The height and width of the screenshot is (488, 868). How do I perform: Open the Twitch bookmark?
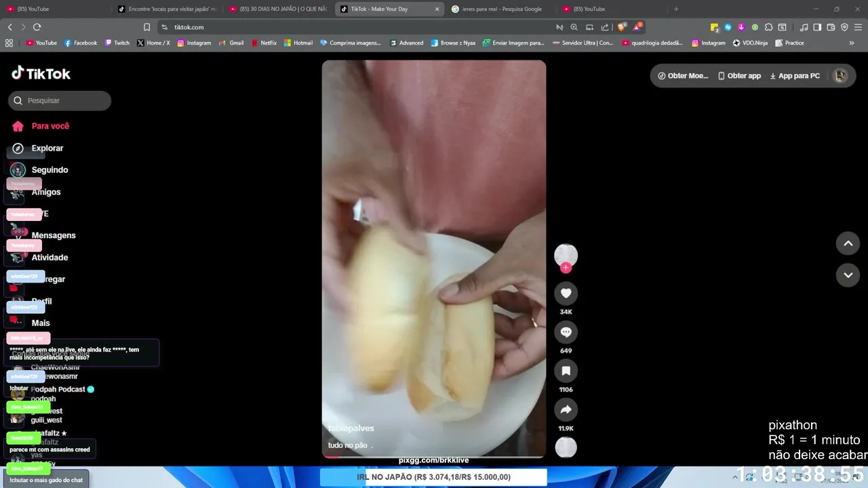(117, 43)
